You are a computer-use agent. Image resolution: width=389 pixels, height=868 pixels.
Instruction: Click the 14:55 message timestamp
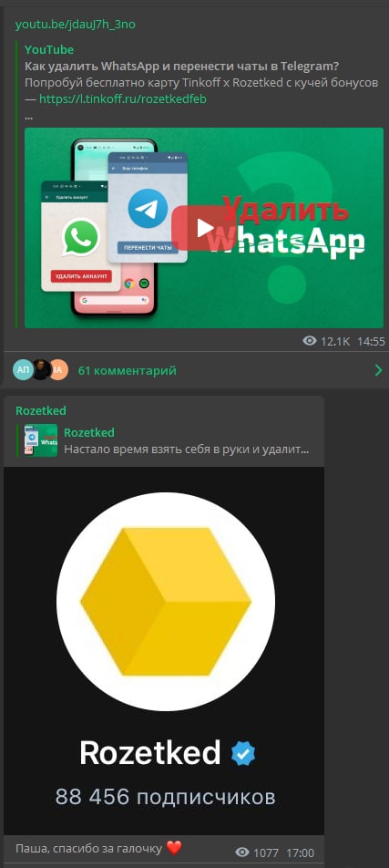(371, 342)
